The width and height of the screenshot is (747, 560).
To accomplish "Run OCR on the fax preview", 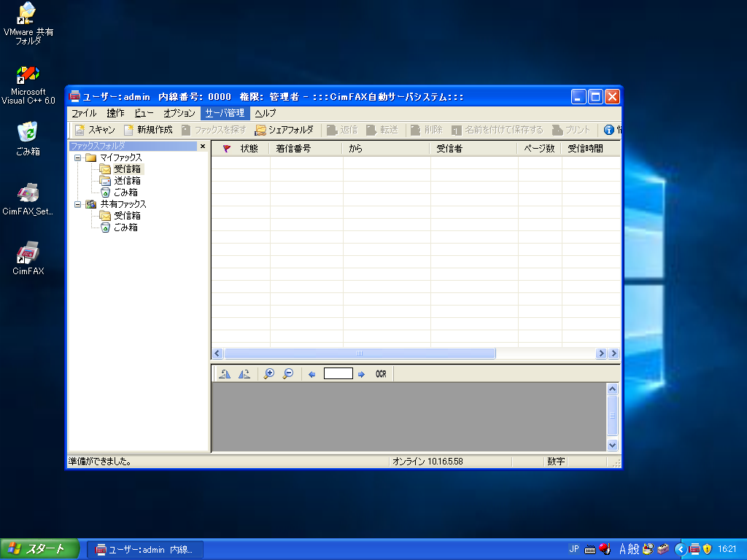I will click(x=381, y=374).
